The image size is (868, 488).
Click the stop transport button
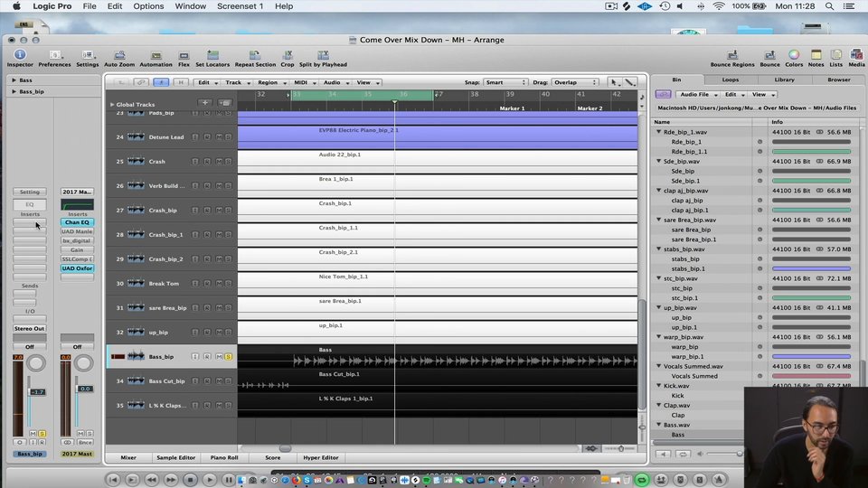coord(191,480)
